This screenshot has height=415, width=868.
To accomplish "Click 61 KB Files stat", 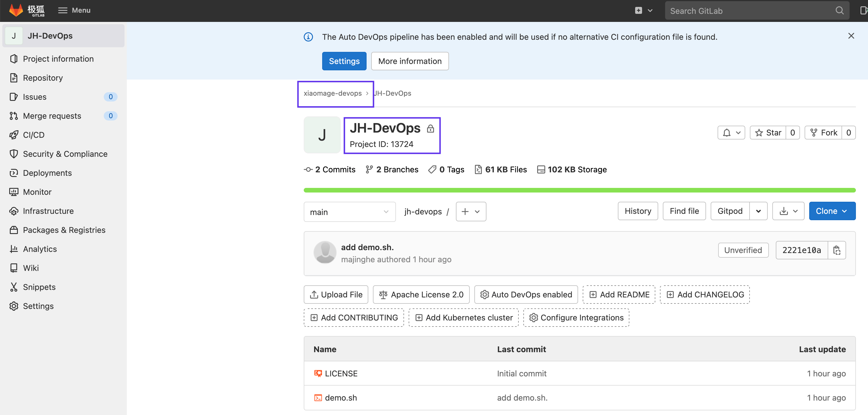I will click(x=500, y=169).
